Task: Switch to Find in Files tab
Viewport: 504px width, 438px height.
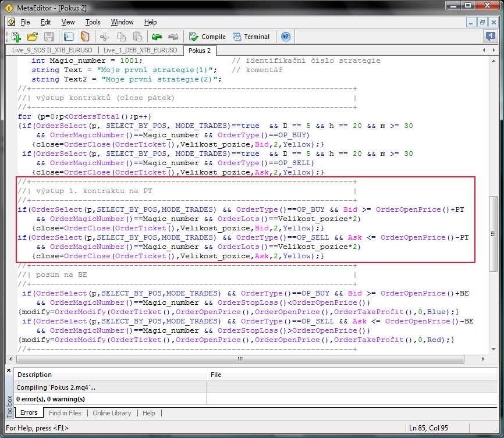Action: click(x=65, y=413)
